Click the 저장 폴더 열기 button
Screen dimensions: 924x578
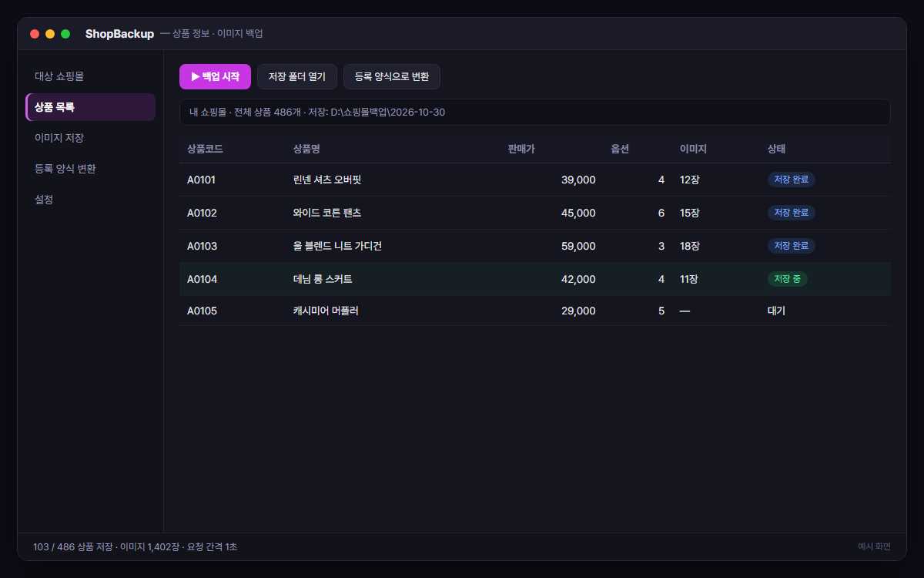coord(297,77)
